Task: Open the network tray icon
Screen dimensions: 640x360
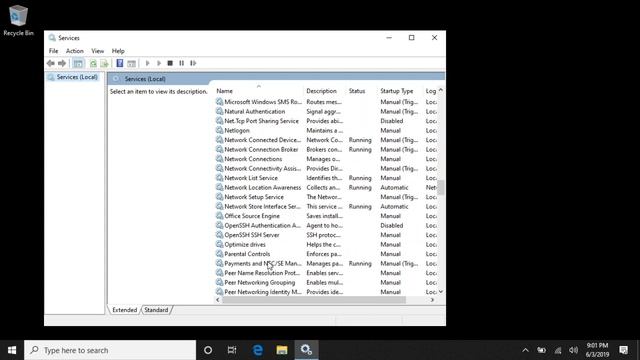Action: point(558,350)
